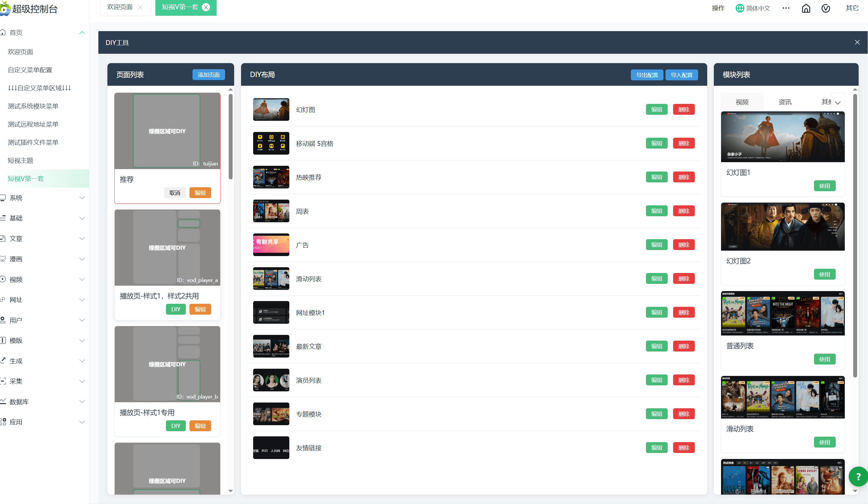The width and height of the screenshot is (868, 504).
Task: Open 短视主题 in the sidebar
Action: coord(21,160)
